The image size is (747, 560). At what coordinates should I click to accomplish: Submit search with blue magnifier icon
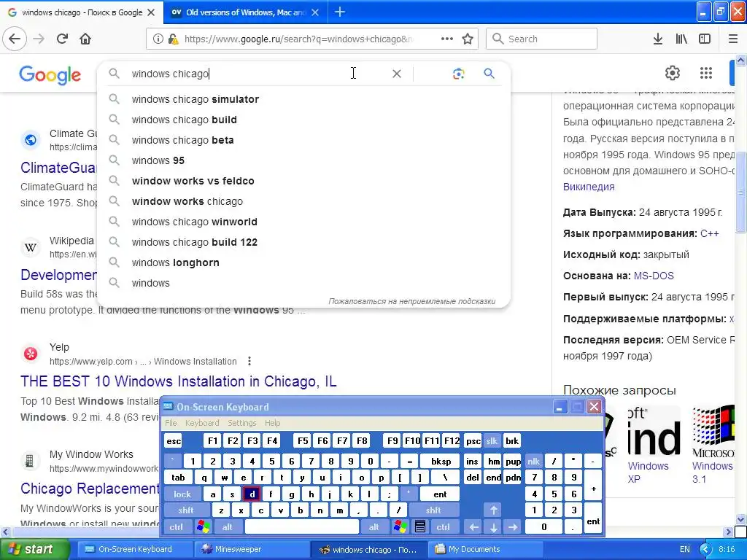tap(489, 74)
